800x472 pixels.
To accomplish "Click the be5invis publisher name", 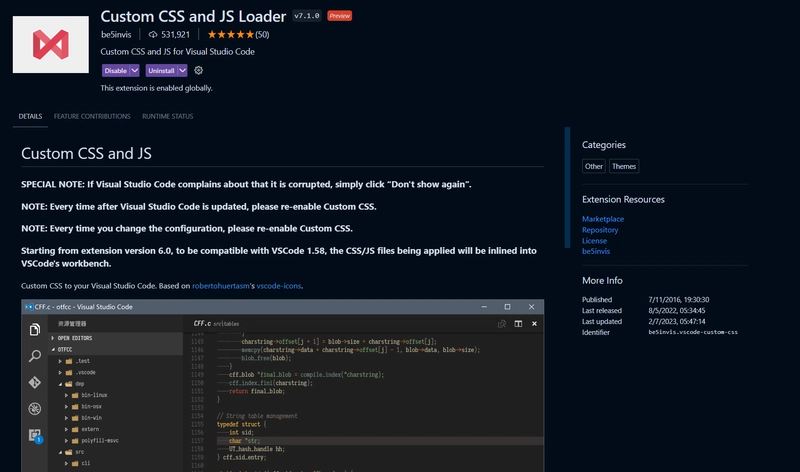I will tap(116, 35).
